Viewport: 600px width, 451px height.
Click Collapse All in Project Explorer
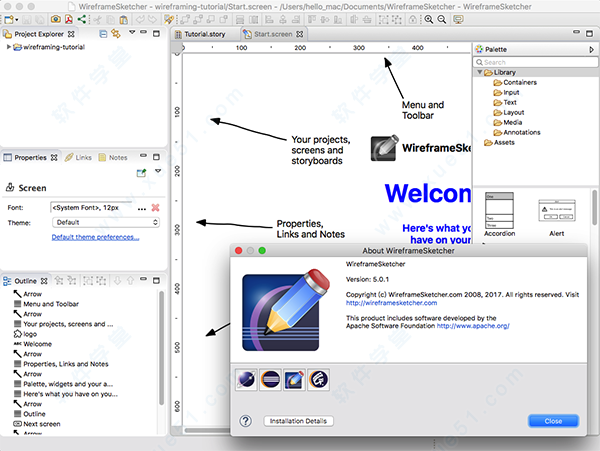pos(103,34)
